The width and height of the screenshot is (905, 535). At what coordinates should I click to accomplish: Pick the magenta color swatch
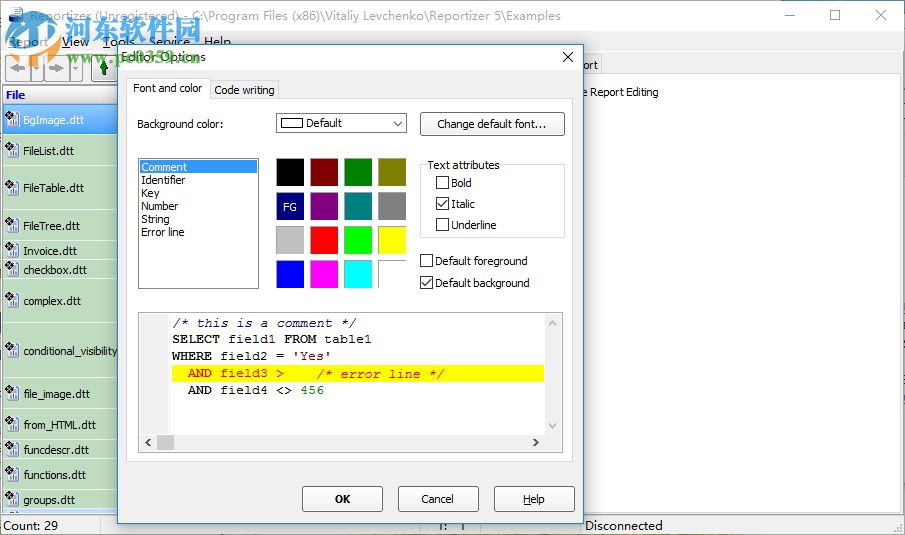[324, 274]
